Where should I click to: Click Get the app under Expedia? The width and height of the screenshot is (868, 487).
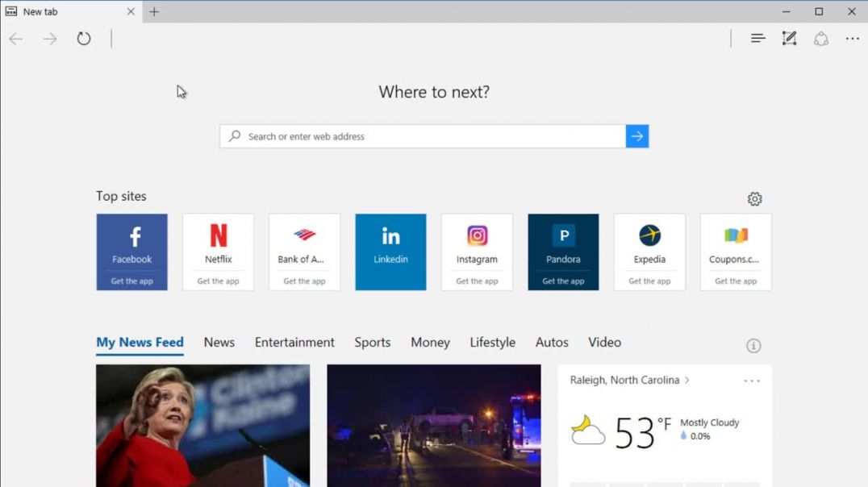649,281
